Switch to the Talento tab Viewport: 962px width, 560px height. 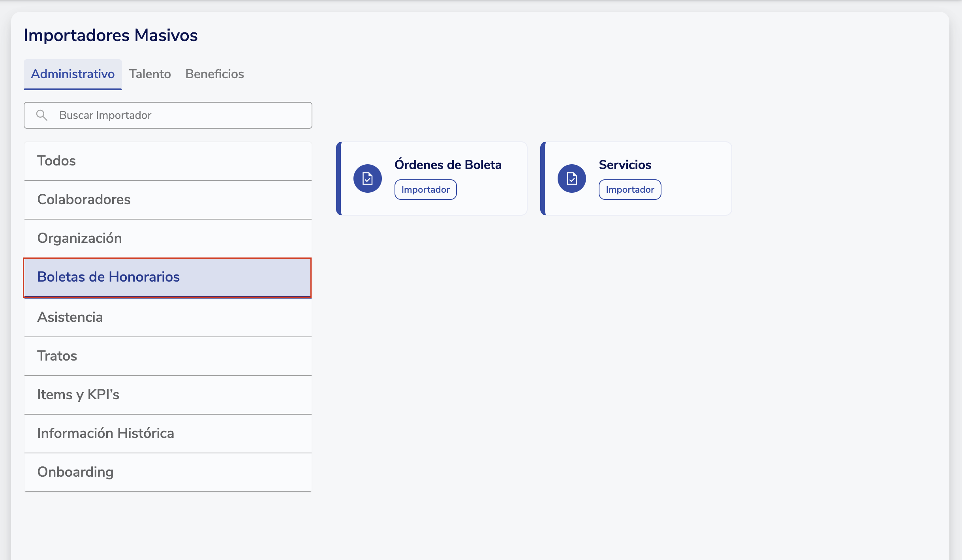tap(150, 74)
